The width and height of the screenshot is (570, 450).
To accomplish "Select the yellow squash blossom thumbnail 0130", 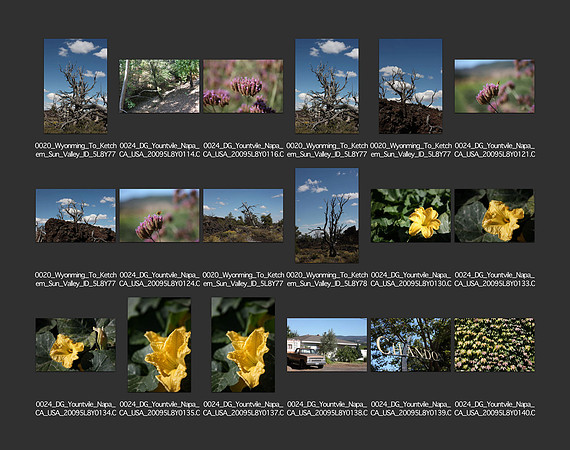I will (x=410, y=216).
